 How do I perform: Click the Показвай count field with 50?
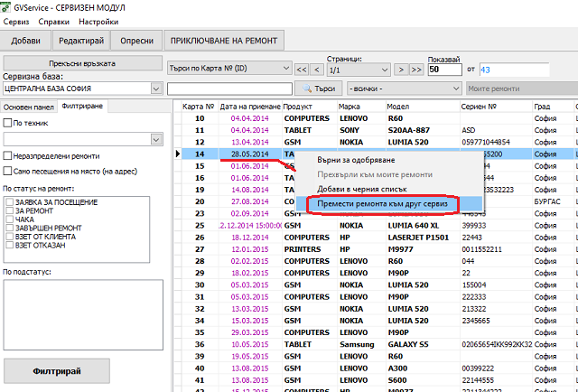tap(445, 70)
